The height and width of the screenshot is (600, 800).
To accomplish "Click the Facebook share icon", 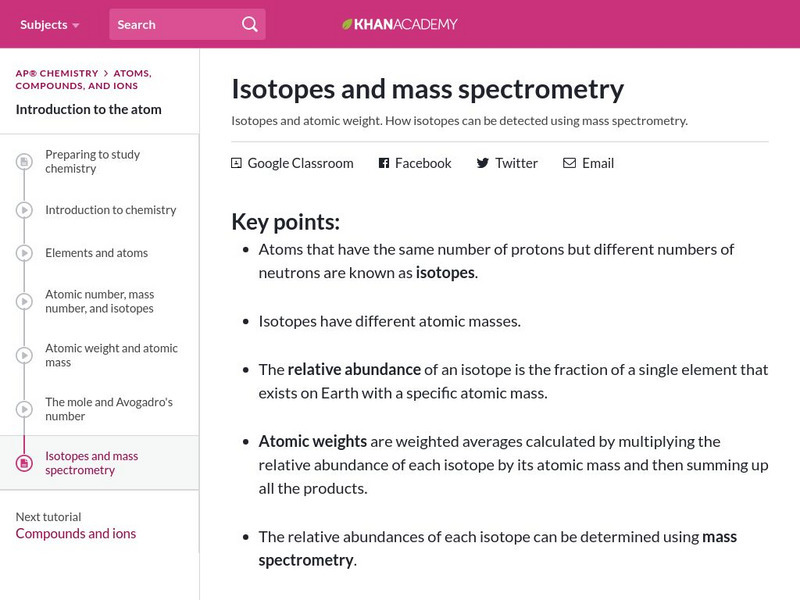I will [384, 163].
